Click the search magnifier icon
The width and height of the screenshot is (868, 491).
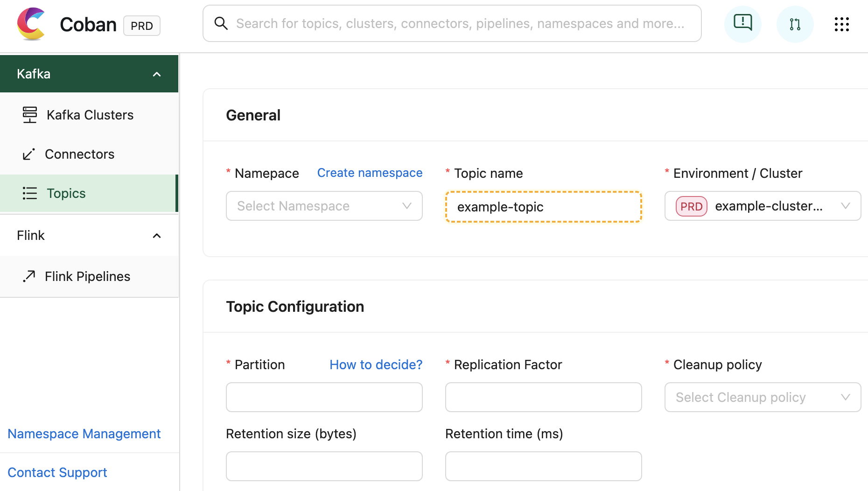[x=221, y=23]
